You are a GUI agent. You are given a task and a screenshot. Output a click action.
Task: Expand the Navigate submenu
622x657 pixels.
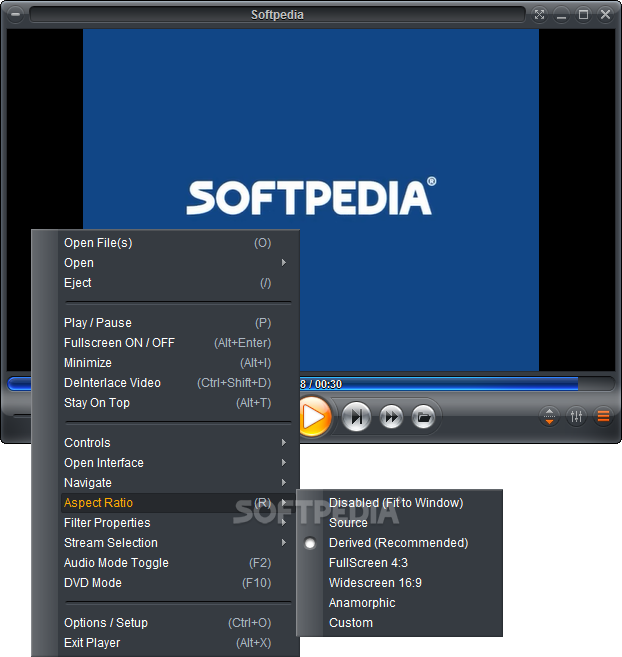178,483
